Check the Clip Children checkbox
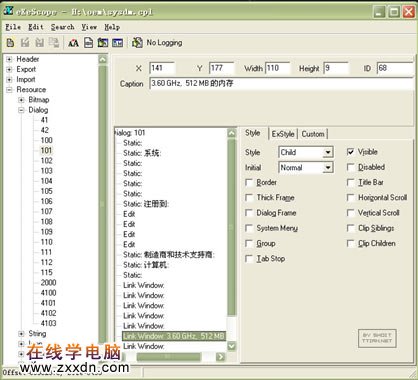Image resolution: width=418 pixels, height=380 pixels. [x=350, y=243]
